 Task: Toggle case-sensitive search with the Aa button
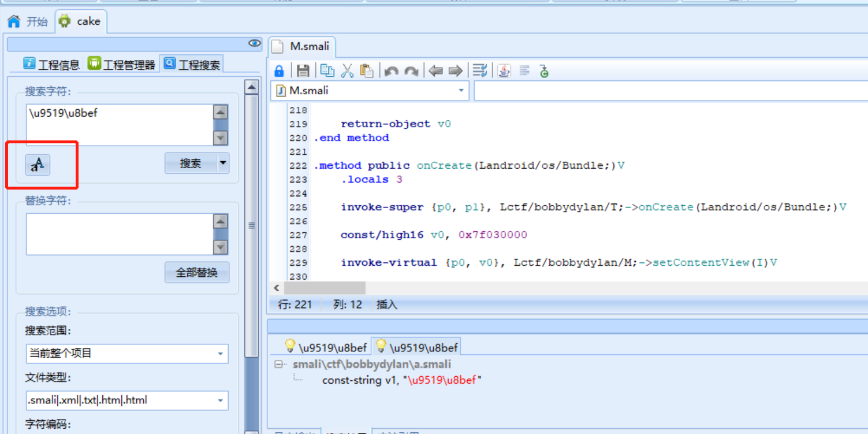(x=38, y=165)
